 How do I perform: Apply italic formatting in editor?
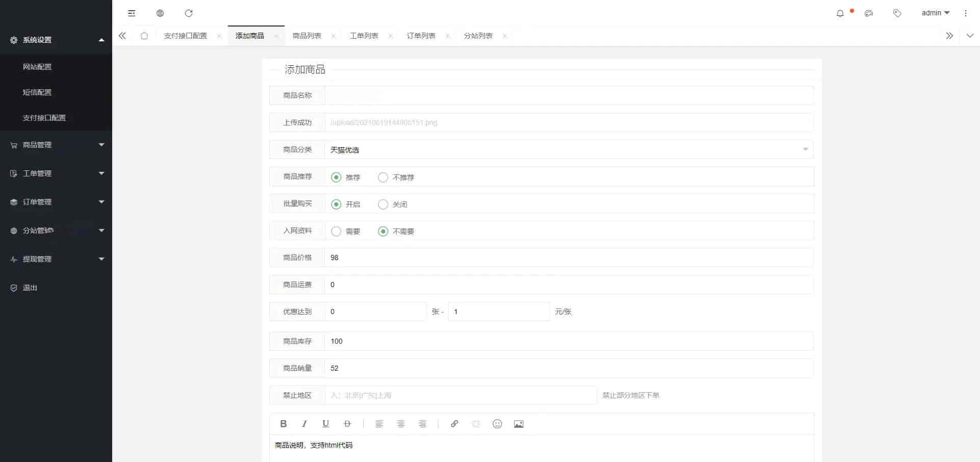click(304, 424)
